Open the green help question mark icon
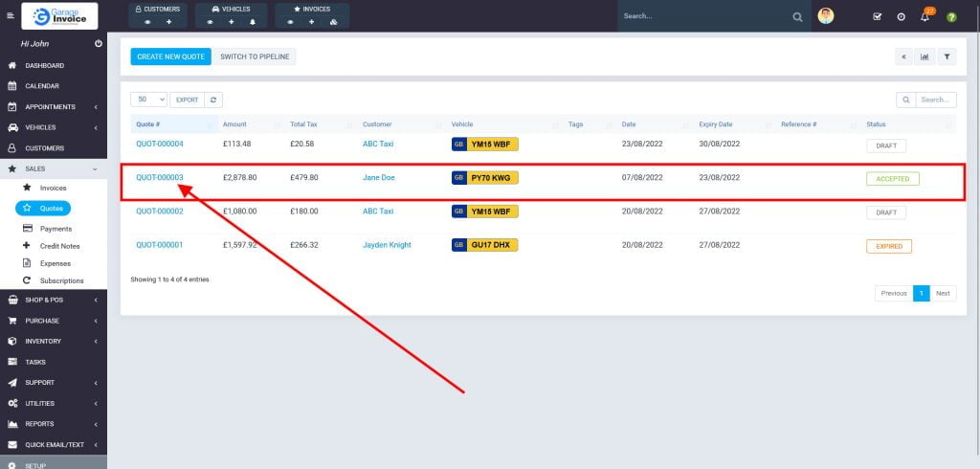The height and width of the screenshot is (469, 980). 951,17
